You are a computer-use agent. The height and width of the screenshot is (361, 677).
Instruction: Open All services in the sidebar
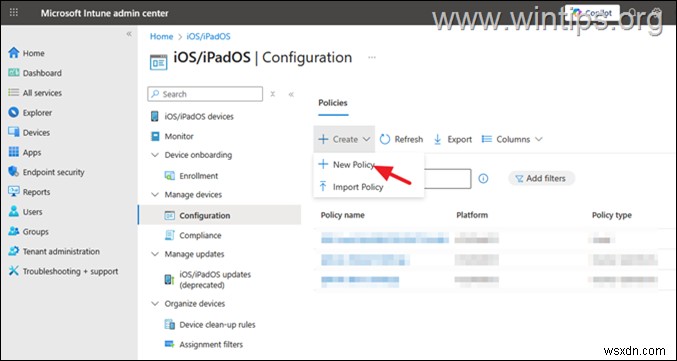click(x=42, y=93)
